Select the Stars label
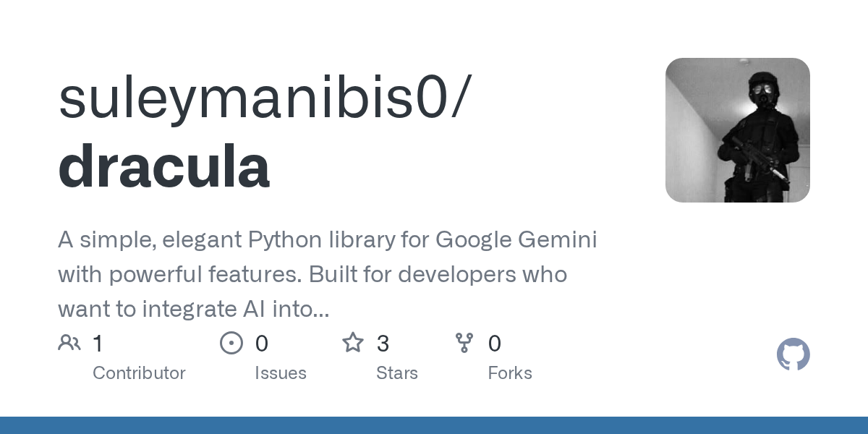Screen dimensions: 868x434 [397, 373]
